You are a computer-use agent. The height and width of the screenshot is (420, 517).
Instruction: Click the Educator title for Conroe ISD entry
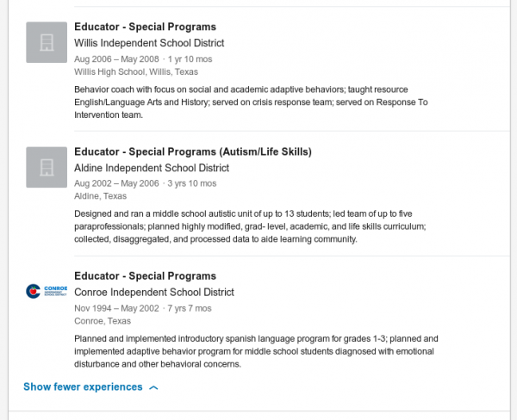pos(146,276)
